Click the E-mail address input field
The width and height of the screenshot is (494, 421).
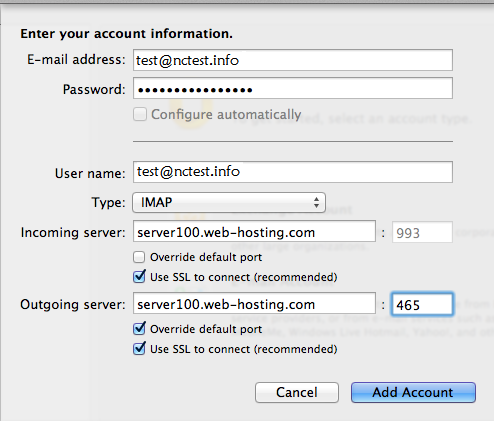pos(293,60)
